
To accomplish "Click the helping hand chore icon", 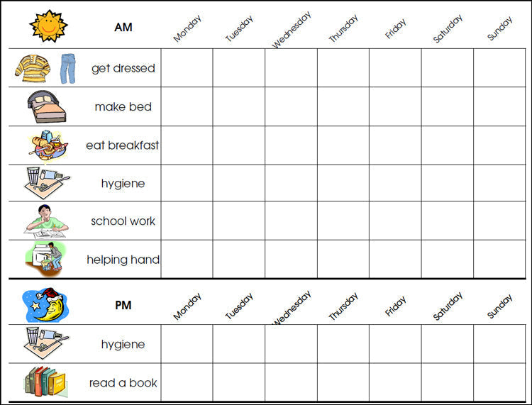I will (x=48, y=258).
